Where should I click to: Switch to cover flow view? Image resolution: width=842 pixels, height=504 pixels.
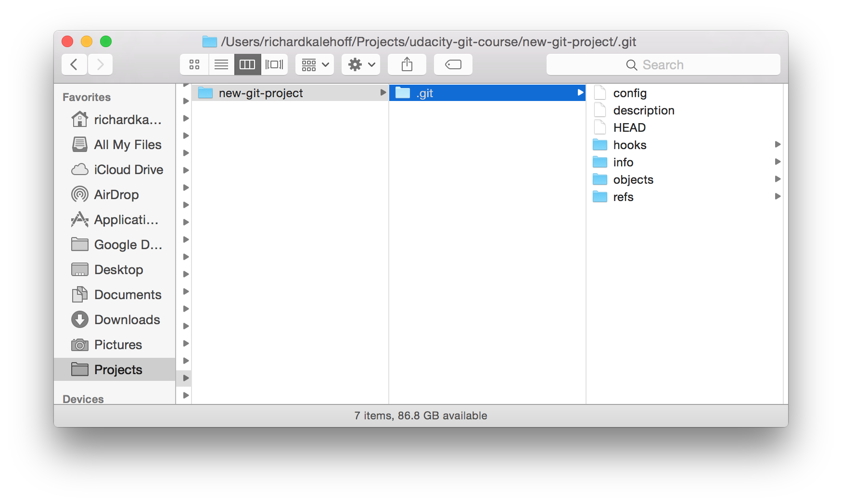(x=274, y=64)
